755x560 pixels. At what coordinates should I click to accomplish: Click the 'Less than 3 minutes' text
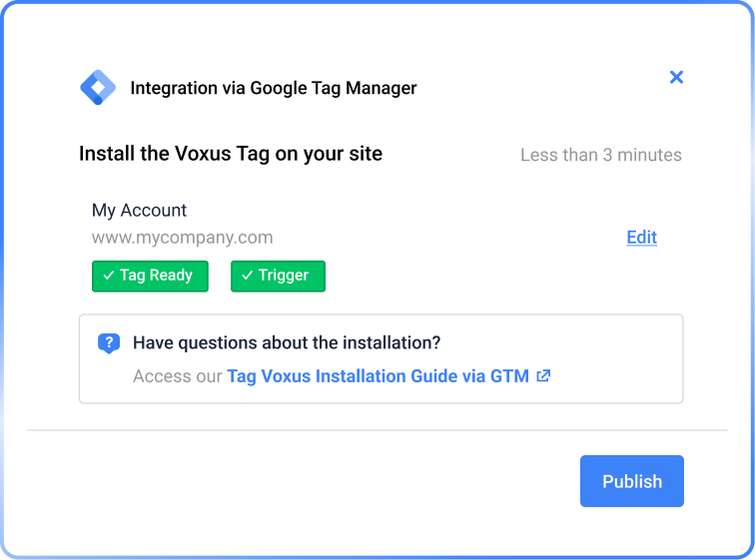(600, 155)
